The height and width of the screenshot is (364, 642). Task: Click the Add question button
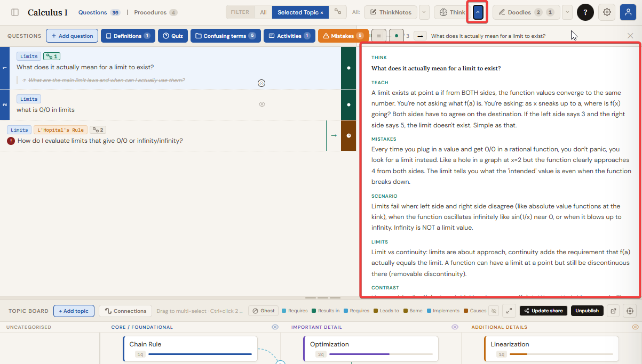[72, 36]
